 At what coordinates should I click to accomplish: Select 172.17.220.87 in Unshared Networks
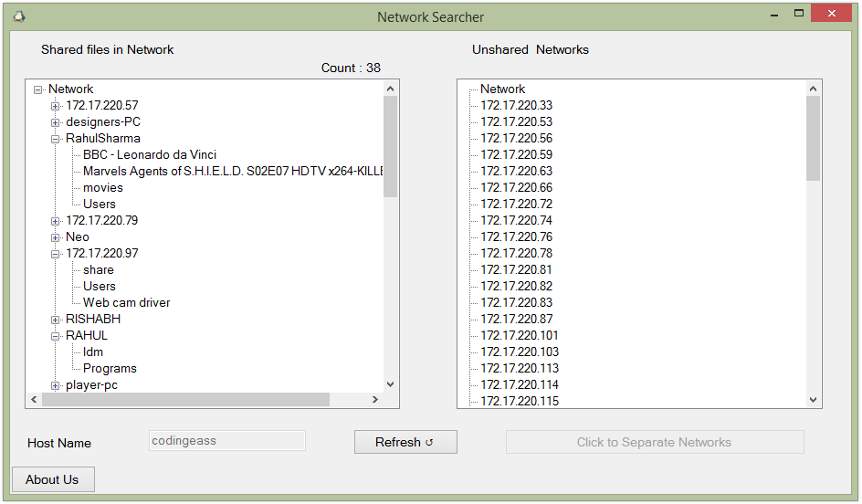point(516,320)
